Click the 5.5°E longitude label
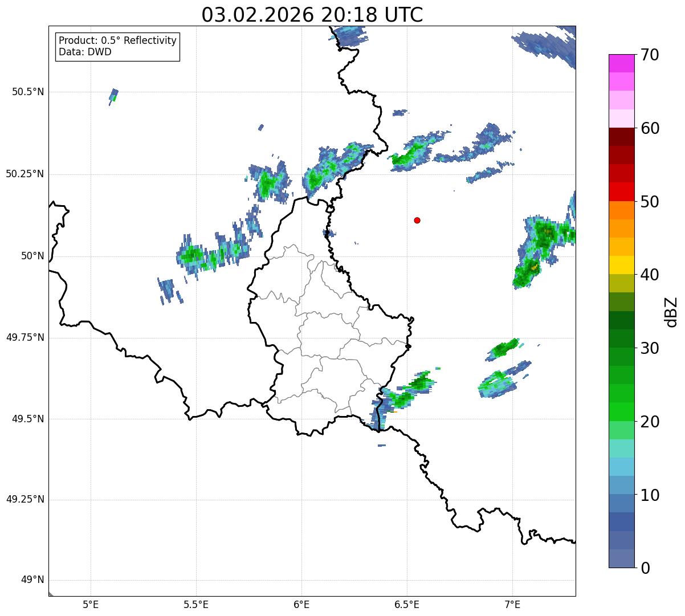This screenshot has height=616, width=685. coord(196,605)
